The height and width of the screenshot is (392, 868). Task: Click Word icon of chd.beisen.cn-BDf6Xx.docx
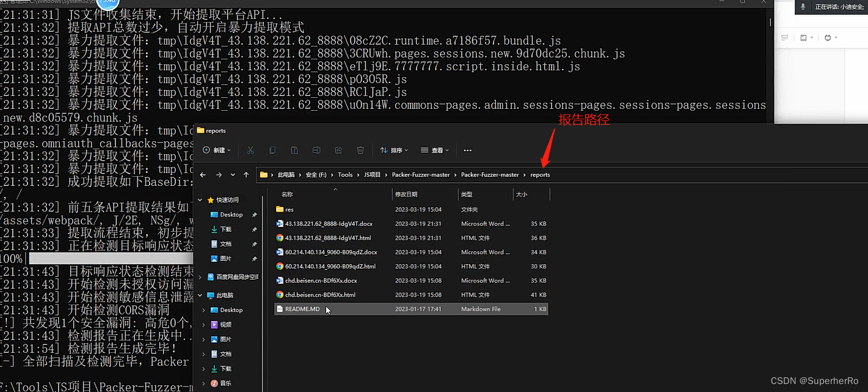(x=280, y=281)
